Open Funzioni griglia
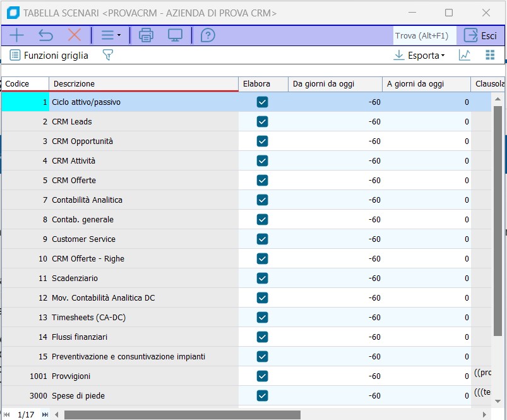Viewport: 507px width, 420px height. point(49,56)
